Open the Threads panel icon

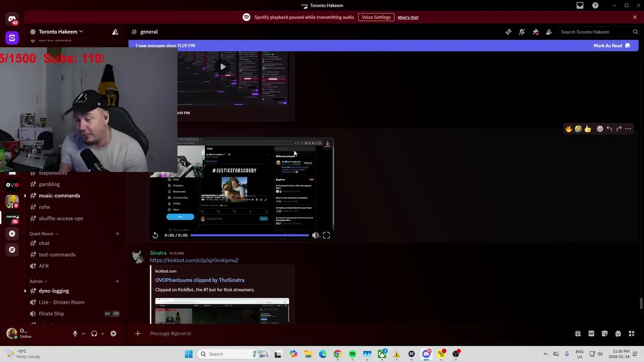coord(508,32)
